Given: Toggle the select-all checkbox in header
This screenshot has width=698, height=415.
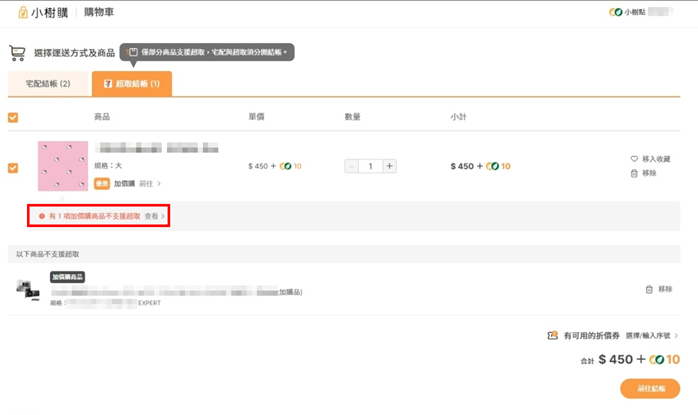Looking at the screenshot, I should coord(13,117).
